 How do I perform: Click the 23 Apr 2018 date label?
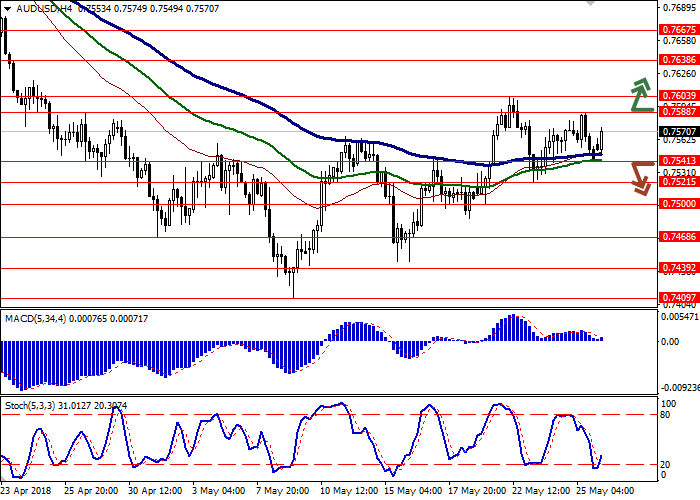pyautogui.click(x=24, y=491)
